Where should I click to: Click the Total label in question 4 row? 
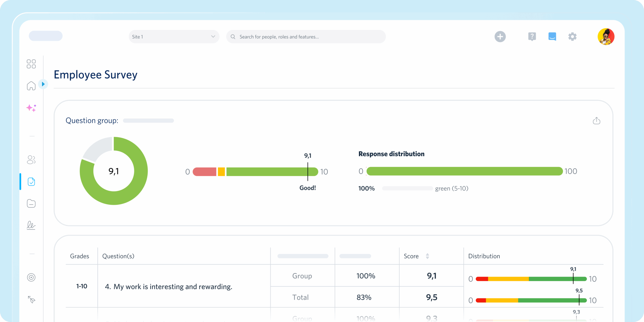click(300, 297)
